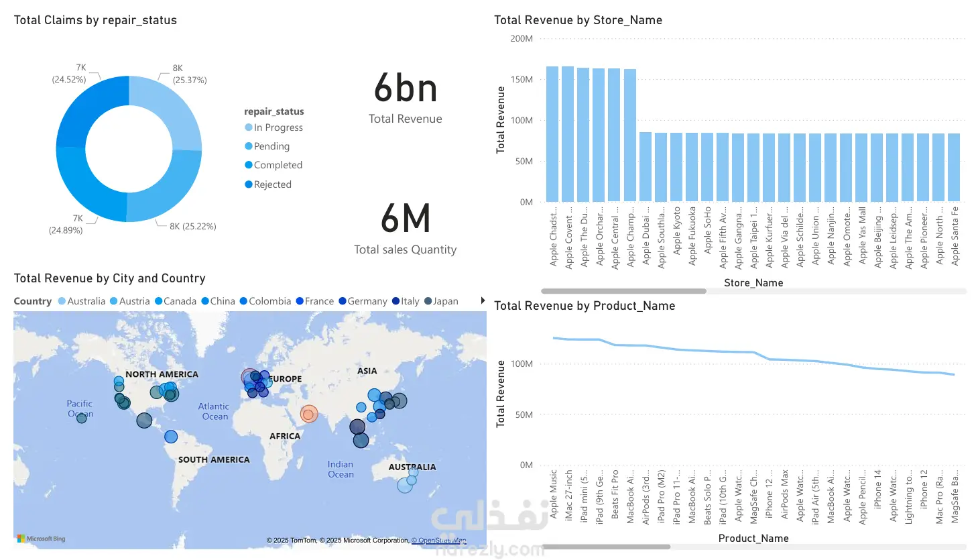
Task: Select the Apple Dubai ... revenue bar
Action: click(646, 167)
